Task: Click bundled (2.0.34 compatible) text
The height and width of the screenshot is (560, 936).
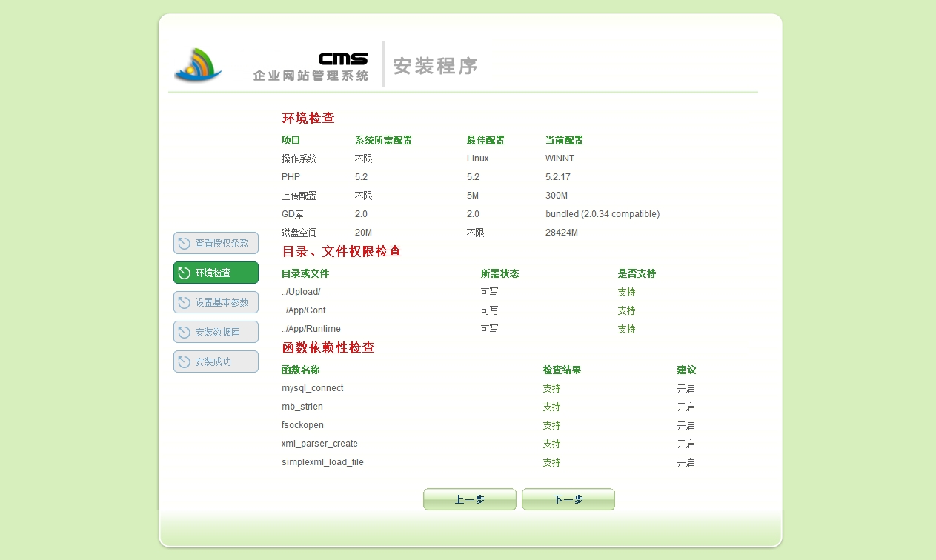Action: 603,214
